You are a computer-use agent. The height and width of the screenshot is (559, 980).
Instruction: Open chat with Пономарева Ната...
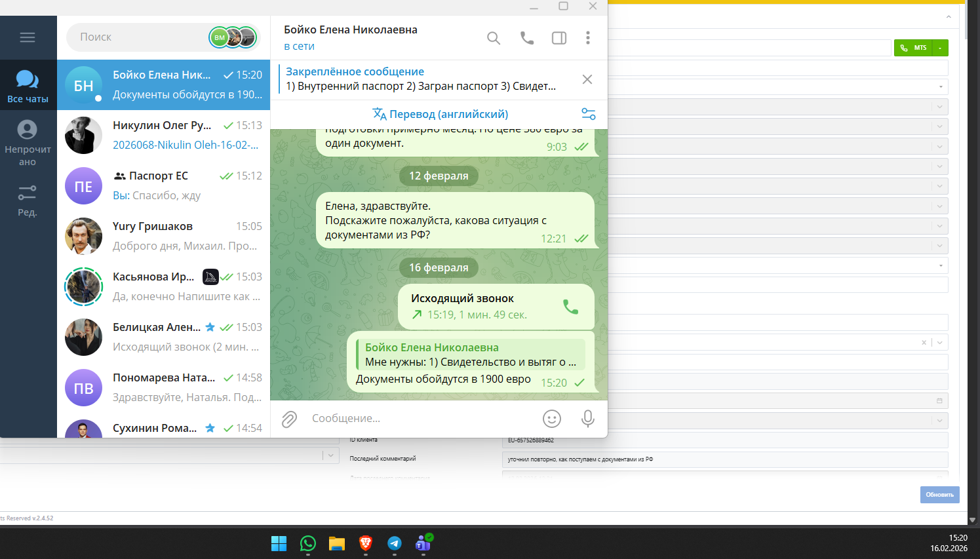[x=163, y=388]
